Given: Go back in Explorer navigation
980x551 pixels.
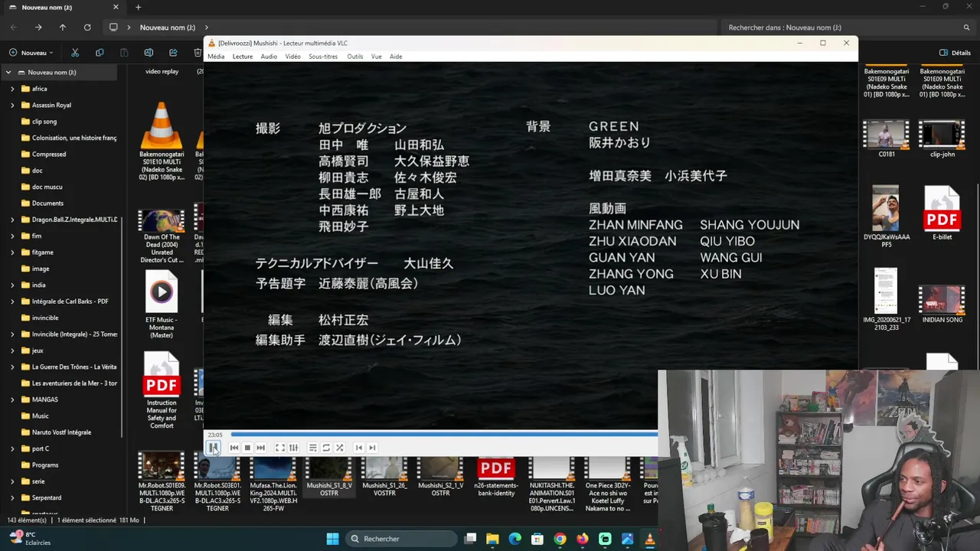Looking at the screenshot, I should 14,28.
